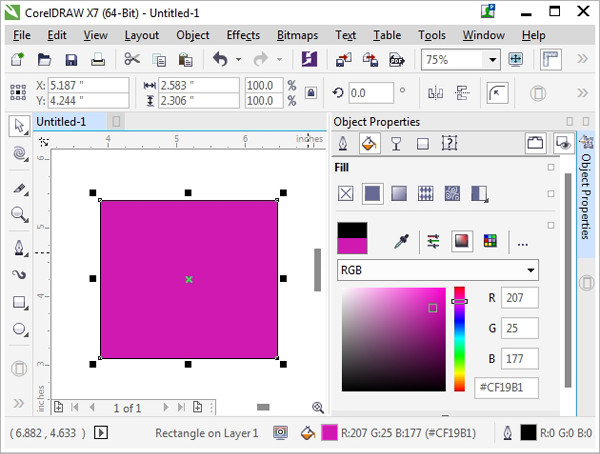
Task: Click the Paste clipboard icon
Action: [x=186, y=60]
